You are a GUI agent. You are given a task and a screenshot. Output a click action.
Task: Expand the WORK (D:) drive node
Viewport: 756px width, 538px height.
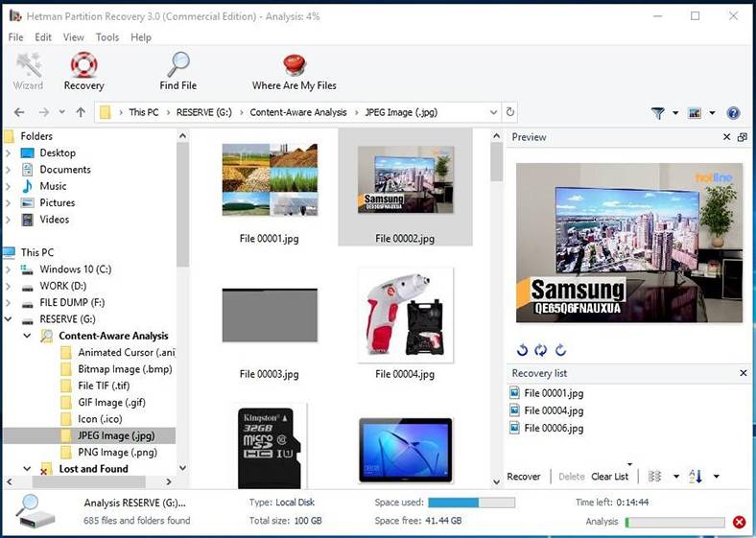click(x=9, y=287)
